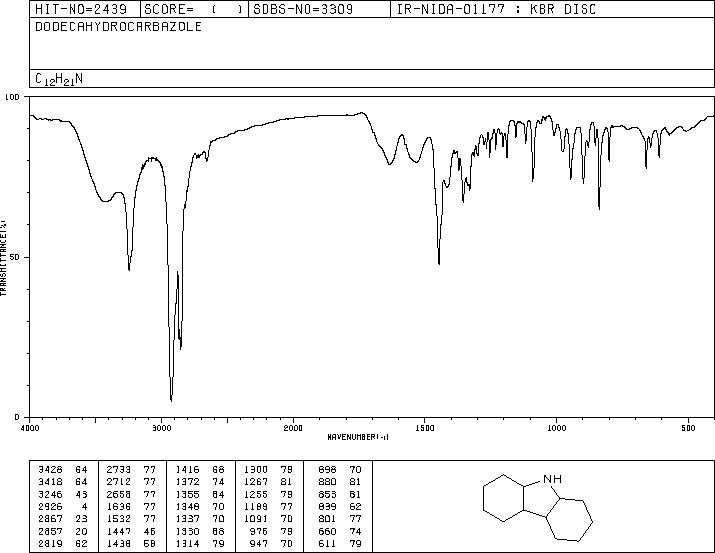This screenshot has height=553, width=715.
Task: Click the 1500 wavenumber axis label
Action: point(425,428)
